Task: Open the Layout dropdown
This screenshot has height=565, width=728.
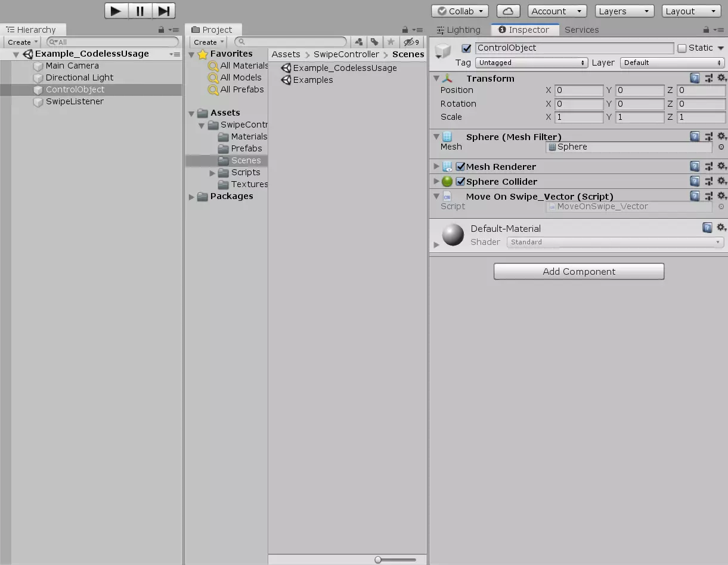Action: click(x=692, y=11)
